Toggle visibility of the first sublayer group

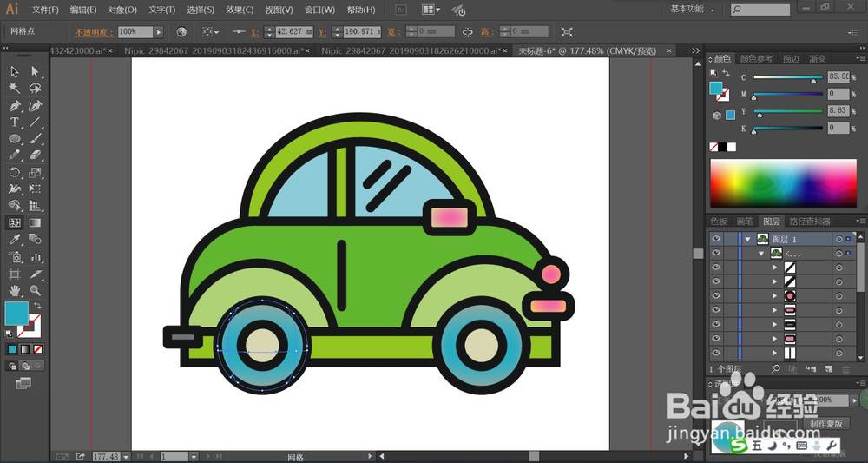tap(716, 254)
